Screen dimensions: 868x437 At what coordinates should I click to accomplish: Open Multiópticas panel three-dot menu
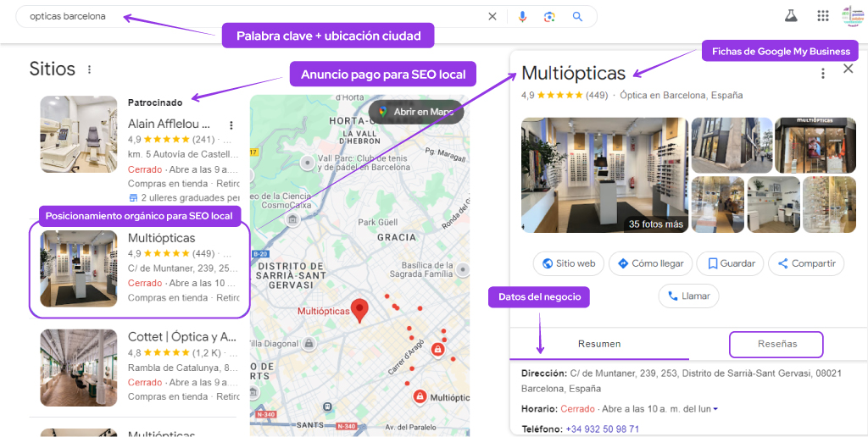coord(822,73)
